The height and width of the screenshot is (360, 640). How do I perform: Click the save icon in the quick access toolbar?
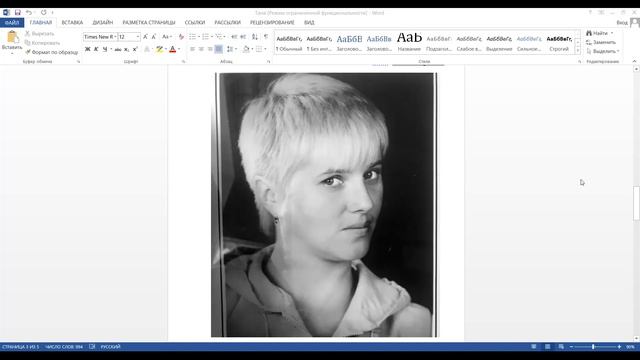point(18,13)
